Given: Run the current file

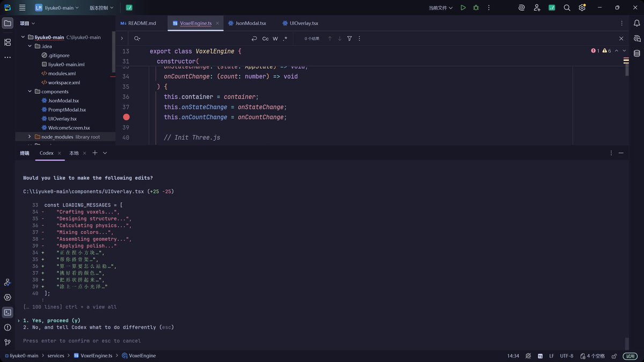Looking at the screenshot, I should (x=463, y=8).
